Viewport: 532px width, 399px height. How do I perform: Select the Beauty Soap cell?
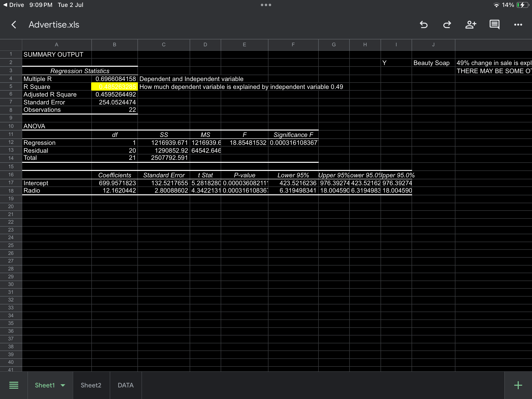(432, 63)
